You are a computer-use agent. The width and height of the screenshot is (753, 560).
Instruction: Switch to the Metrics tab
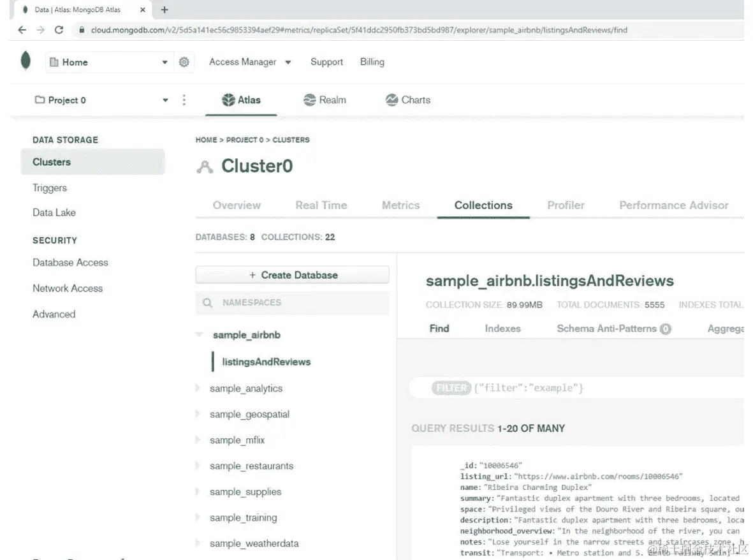pos(400,205)
